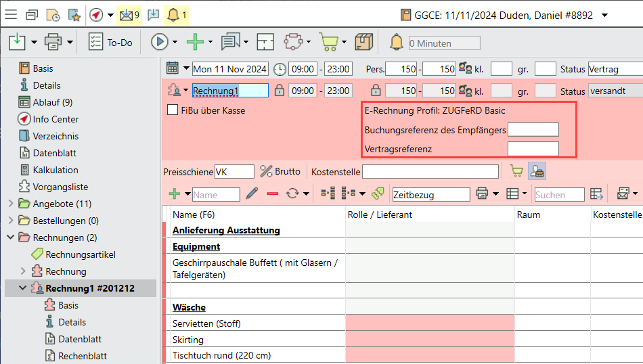Click the To-Do checklist toolbar button
643x364 pixels.
tap(110, 42)
